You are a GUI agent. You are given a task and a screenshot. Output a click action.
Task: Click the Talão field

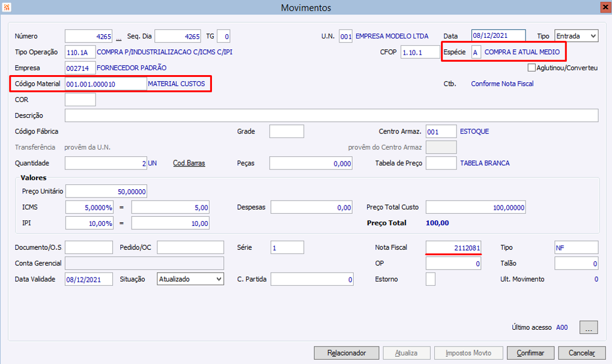[577, 263]
